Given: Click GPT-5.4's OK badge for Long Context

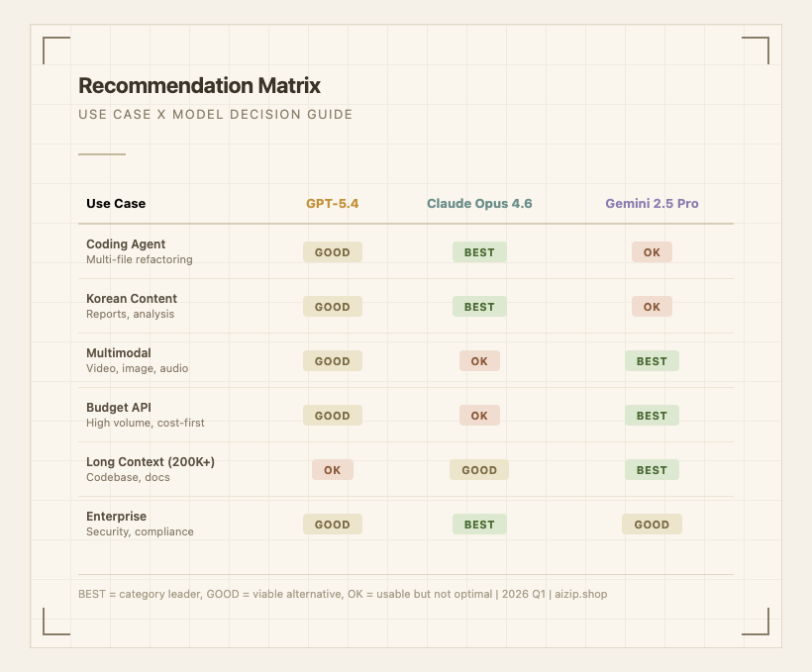Looking at the screenshot, I should tap(332, 470).
